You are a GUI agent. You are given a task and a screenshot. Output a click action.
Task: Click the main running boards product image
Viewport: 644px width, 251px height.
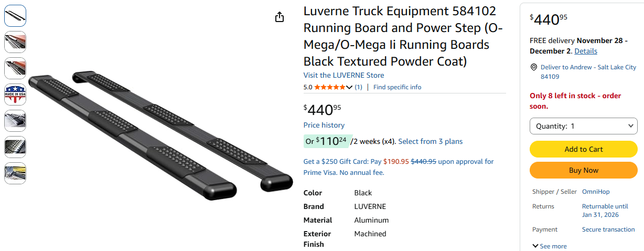pos(160,131)
